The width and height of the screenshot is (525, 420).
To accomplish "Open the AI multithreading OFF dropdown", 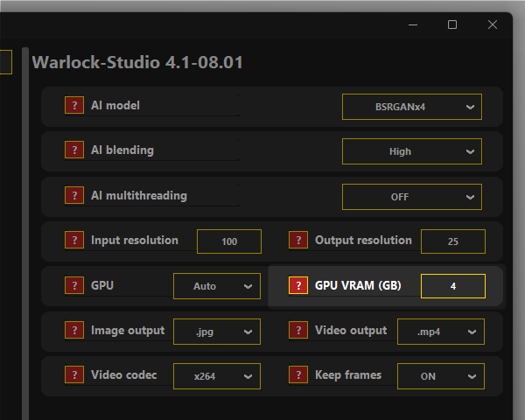I will 412,197.
